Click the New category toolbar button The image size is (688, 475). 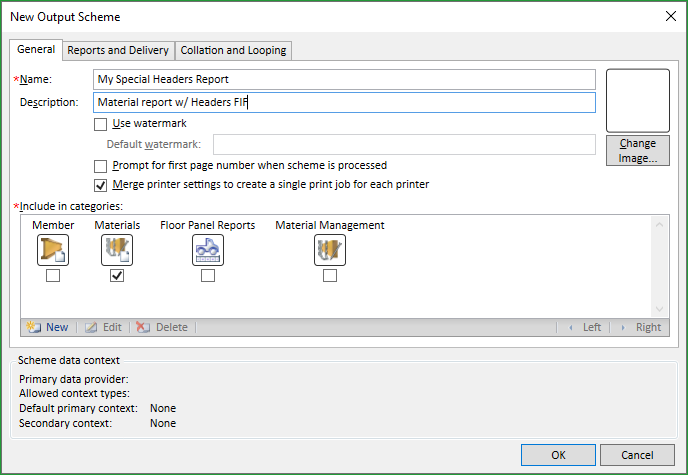coord(47,327)
